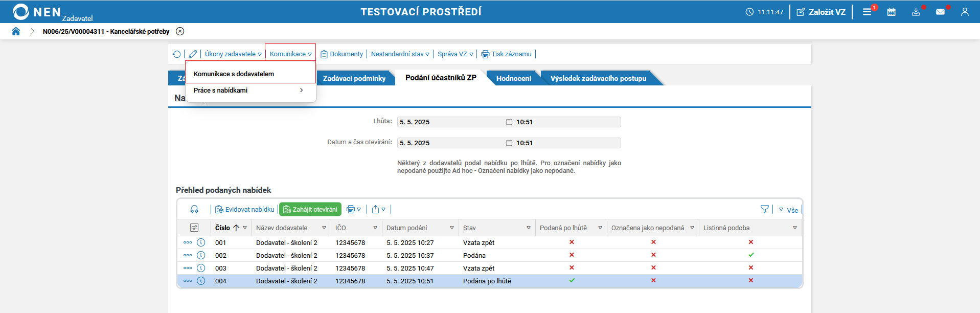Open Nestandardní stav dropdown
Screen dimensions: 980x313
[400, 54]
